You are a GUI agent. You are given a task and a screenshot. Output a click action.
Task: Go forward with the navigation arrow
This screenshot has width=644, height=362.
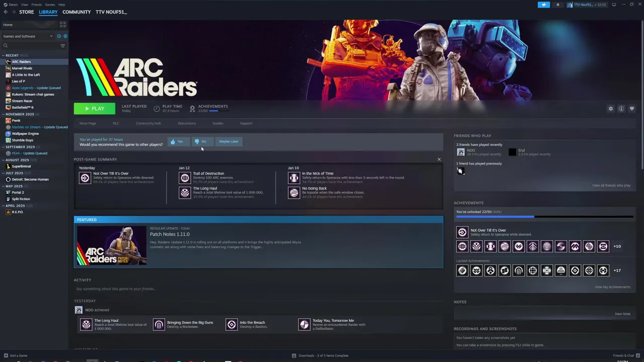pyautogui.click(x=13, y=12)
